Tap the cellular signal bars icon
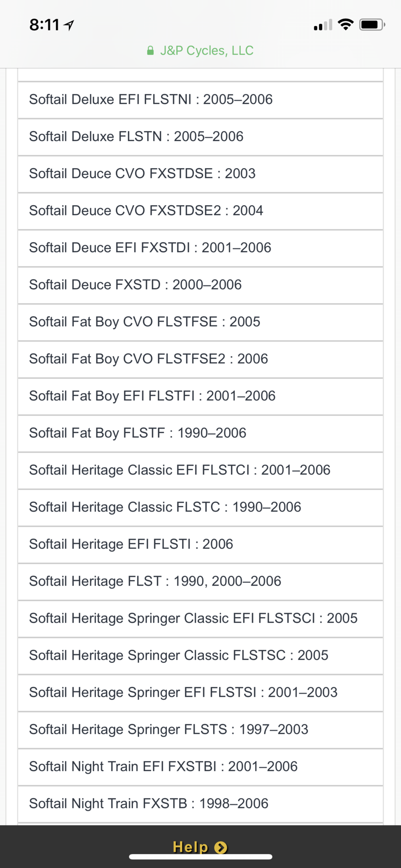 click(323, 25)
